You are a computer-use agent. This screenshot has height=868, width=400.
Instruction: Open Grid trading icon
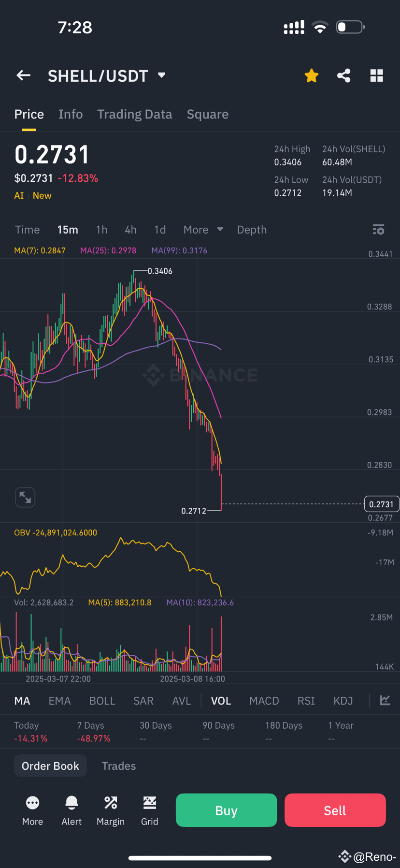[150, 803]
